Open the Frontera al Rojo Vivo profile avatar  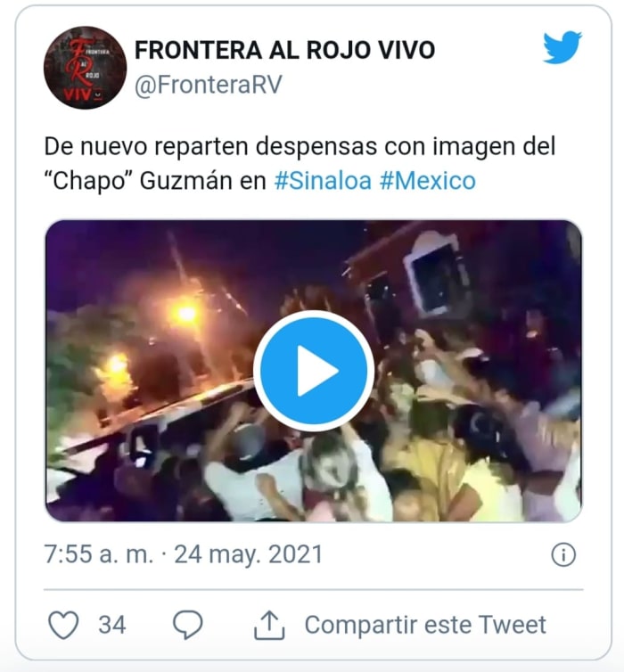tap(85, 67)
